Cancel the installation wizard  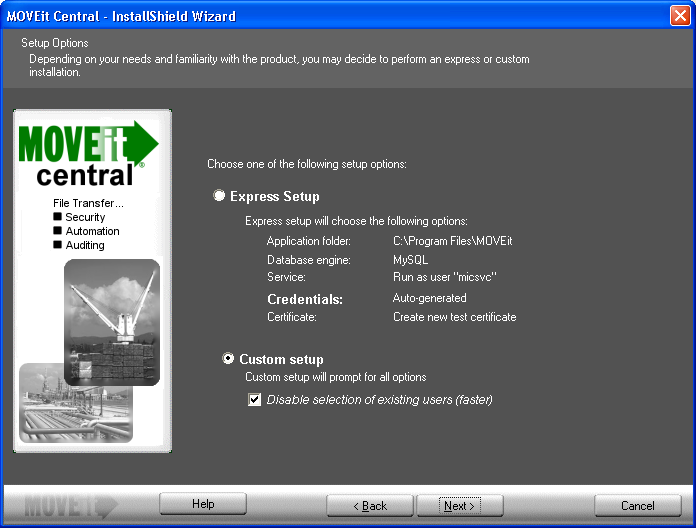tap(637, 506)
